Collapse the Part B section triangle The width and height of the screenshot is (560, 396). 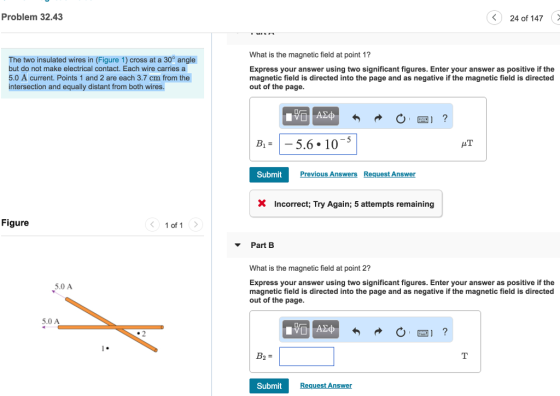(238, 245)
